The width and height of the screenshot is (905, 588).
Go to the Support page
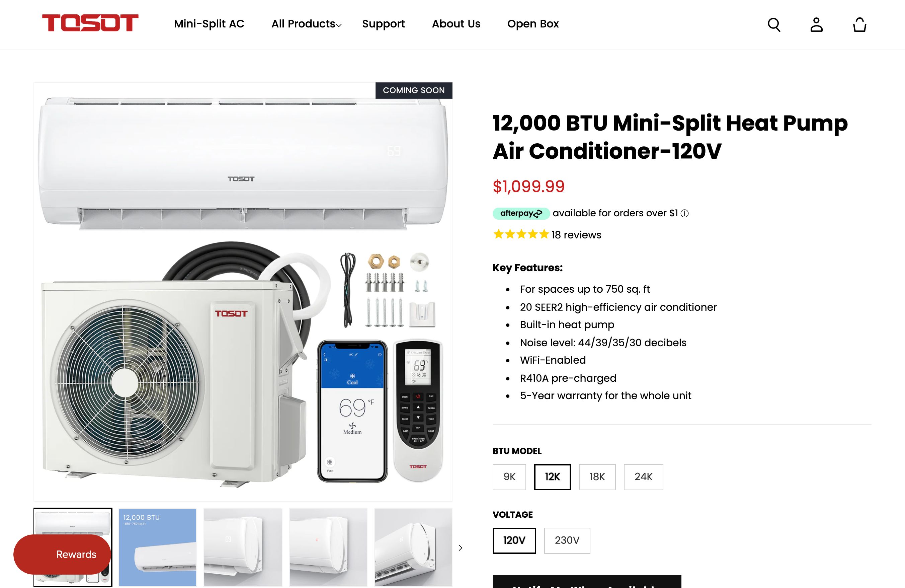click(383, 24)
